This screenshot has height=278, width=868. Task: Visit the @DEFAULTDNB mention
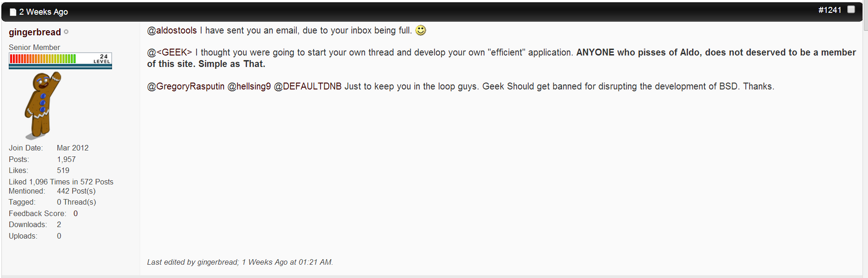(308, 86)
